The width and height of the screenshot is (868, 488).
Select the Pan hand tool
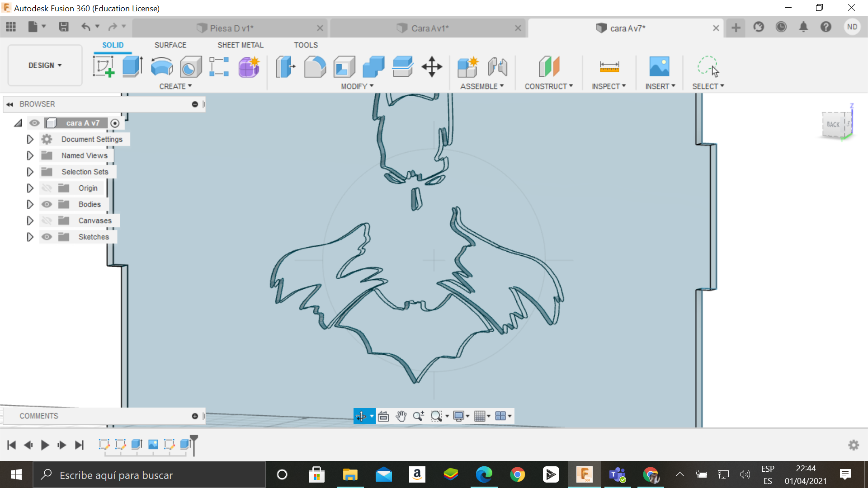pos(401,416)
